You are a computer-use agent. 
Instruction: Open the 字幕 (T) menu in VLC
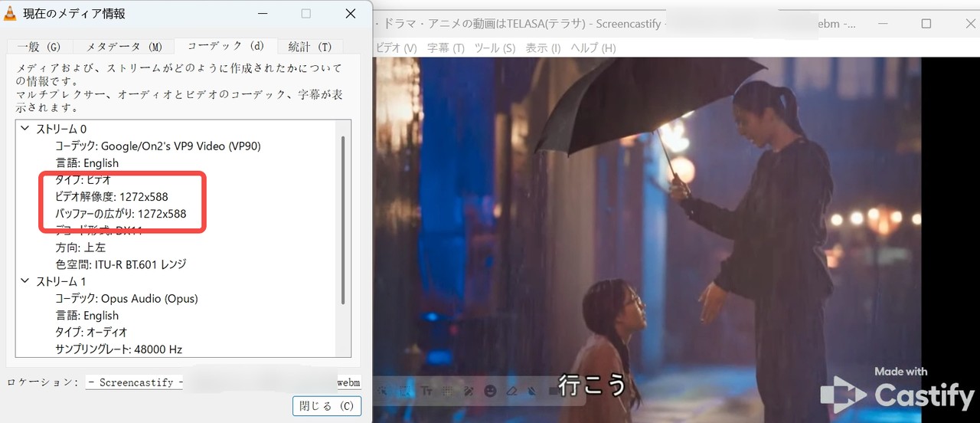pyautogui.click(x=446, y=48)
